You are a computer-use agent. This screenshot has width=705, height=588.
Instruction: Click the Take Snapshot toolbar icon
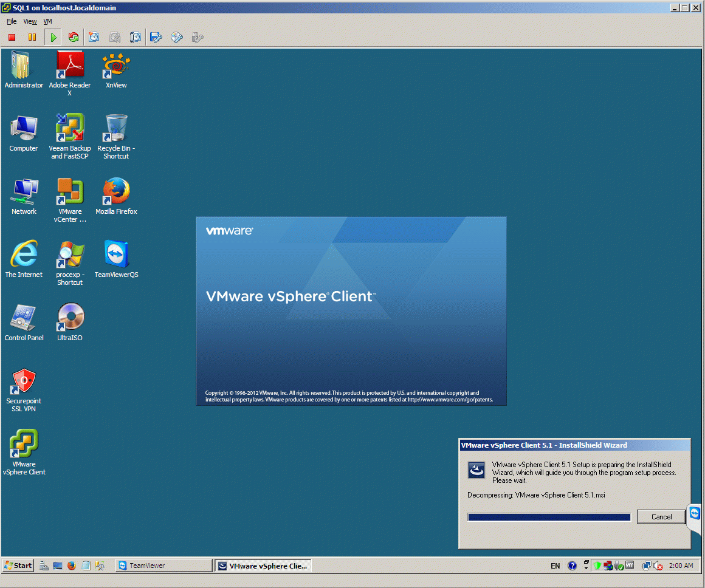point(94,37)
